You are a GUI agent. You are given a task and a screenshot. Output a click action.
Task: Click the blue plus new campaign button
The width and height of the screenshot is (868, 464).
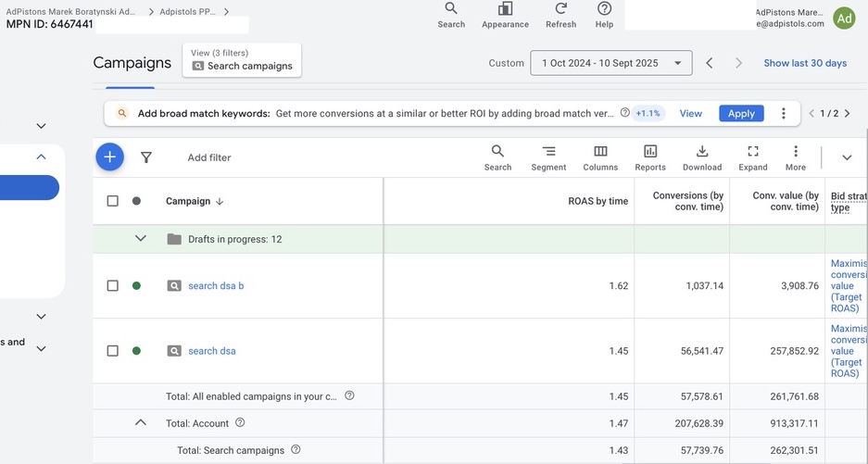pos(109,157)
